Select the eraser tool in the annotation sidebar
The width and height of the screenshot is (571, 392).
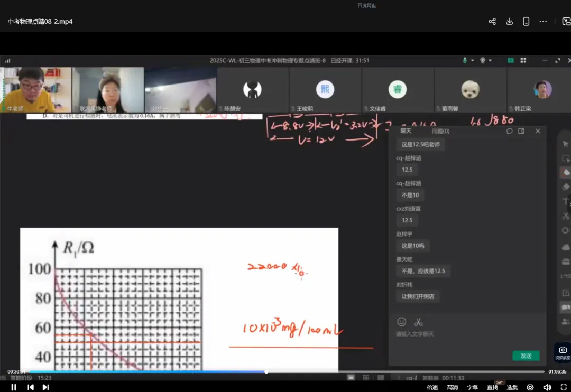click(x=565, y=187)
